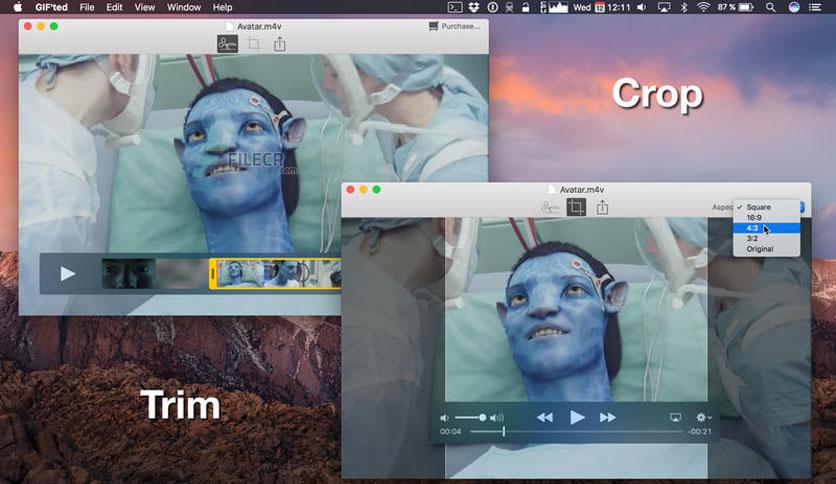
Task: Choose 16:9 from the Aspect menu
Action: click(x=766, y=217)
